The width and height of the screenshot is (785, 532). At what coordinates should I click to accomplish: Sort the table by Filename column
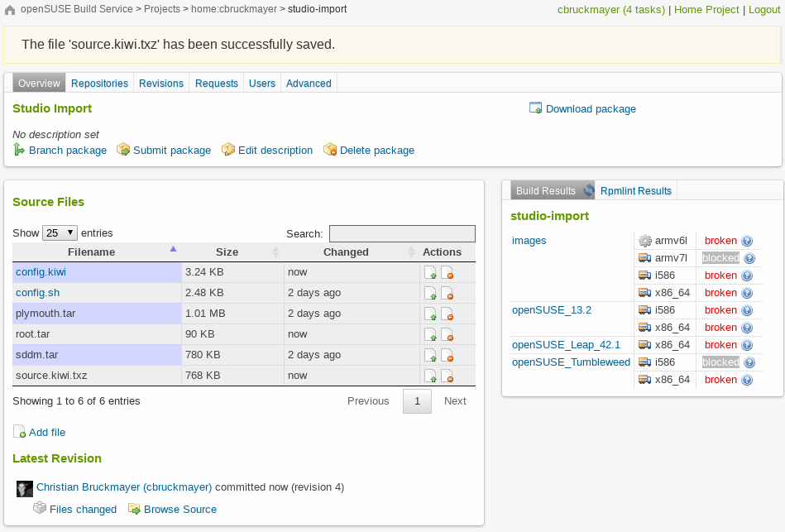[x=92, y=252]
